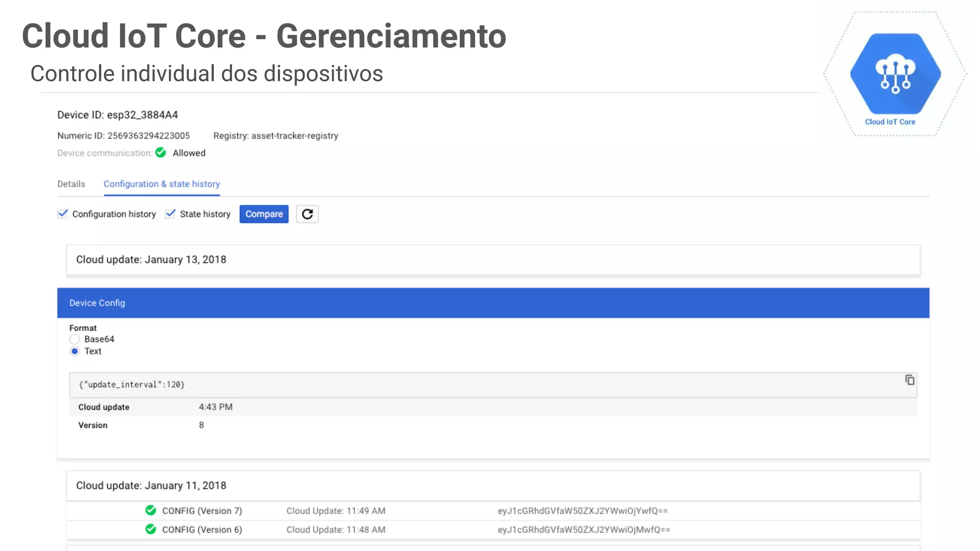The width and height of the screenshot is (980, 551).
Task: Click Cloud update 4:43 PM value
Action: pos(216,407)
